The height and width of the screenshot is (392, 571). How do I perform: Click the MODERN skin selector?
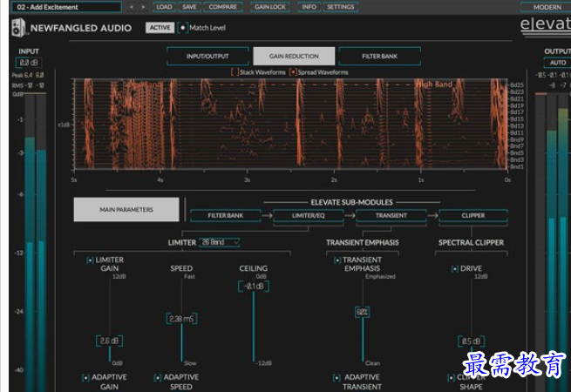(x=547, y=7)
